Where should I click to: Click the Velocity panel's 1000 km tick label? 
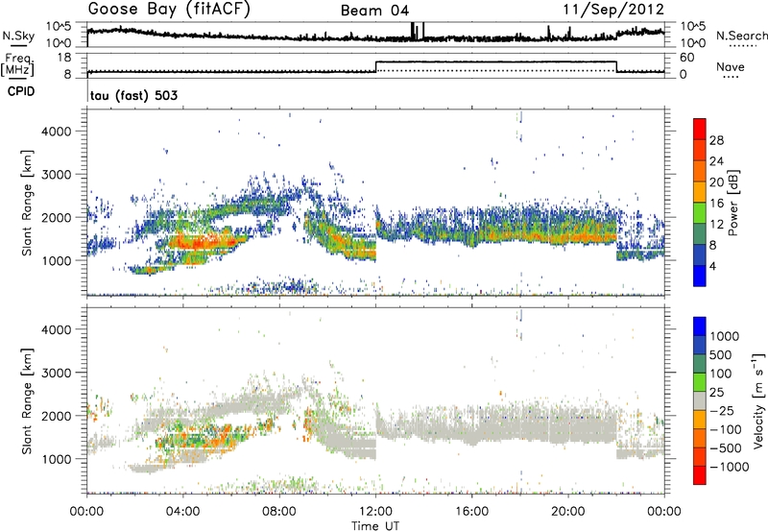click(57, 459)
